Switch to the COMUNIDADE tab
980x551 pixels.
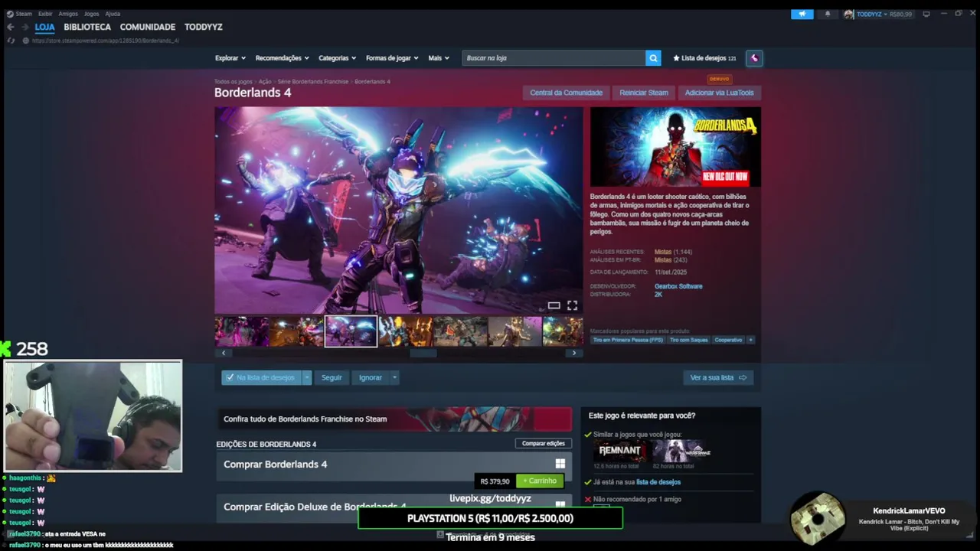[148, 27]
